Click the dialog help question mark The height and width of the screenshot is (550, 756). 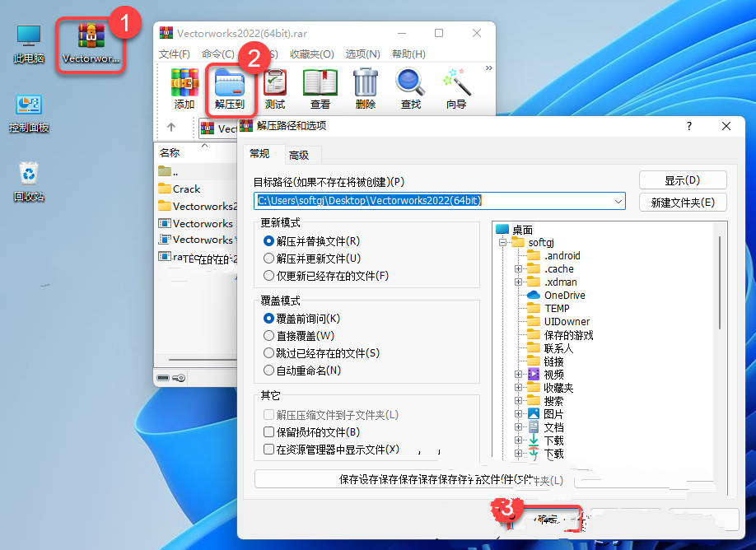pyautogui.click(x=689, y=126)
